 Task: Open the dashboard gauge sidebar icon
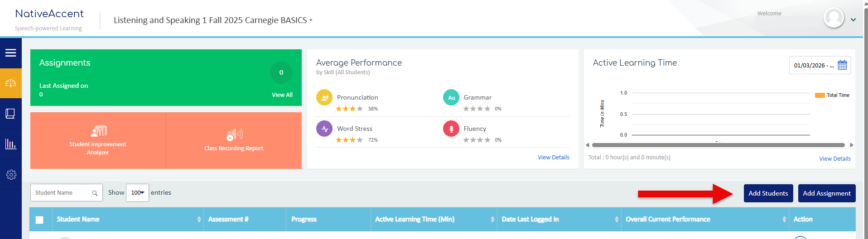tap(10, 83)
